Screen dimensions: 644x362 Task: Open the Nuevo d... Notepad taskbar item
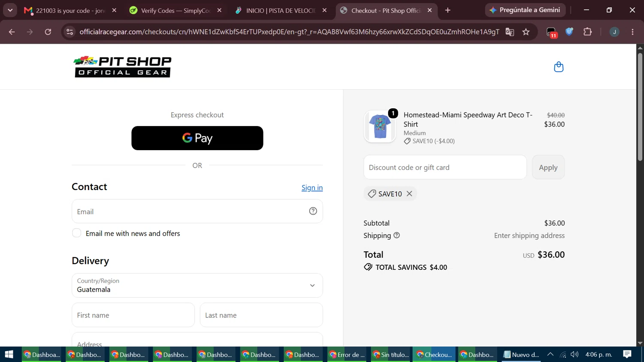pos(522,354)
